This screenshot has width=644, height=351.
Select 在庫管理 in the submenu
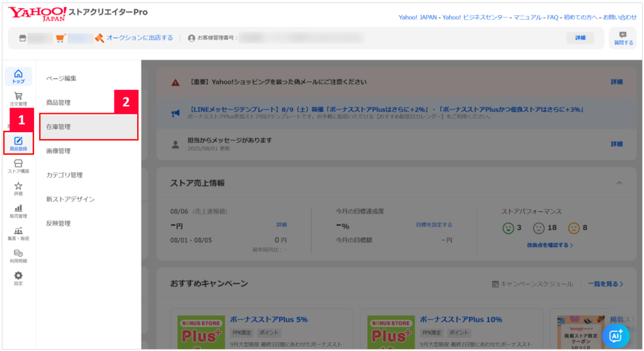click(x=89, y=127)
